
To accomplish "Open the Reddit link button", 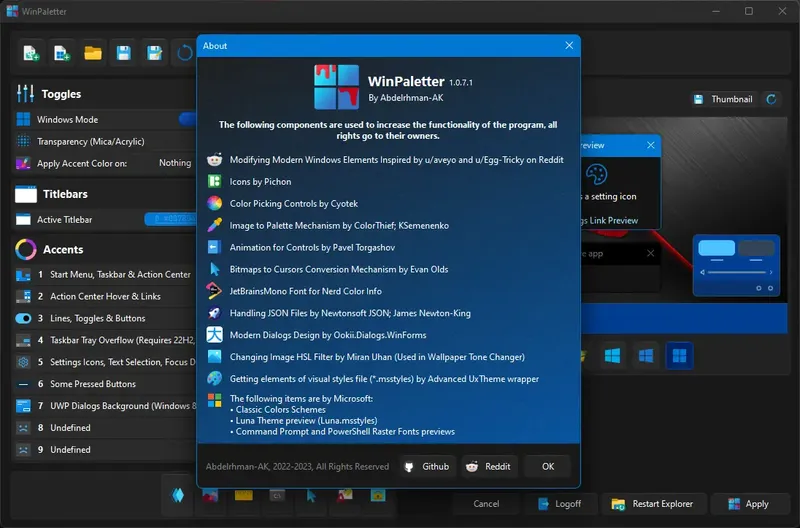I will (489, 466).
